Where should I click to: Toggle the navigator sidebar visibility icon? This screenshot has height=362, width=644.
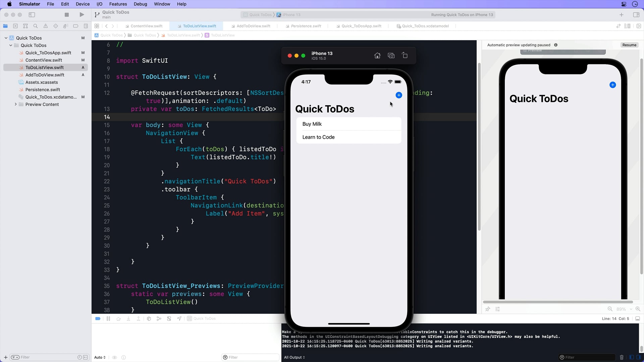tap(32, 15)
